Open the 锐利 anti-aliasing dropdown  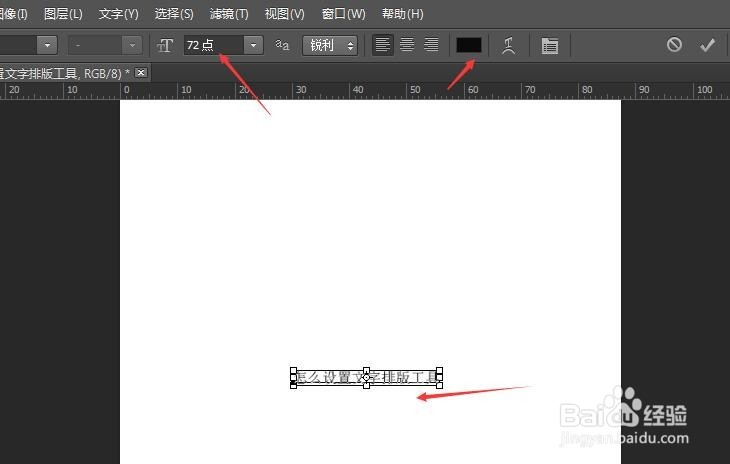pyautogui.click(x=330, y=45)
